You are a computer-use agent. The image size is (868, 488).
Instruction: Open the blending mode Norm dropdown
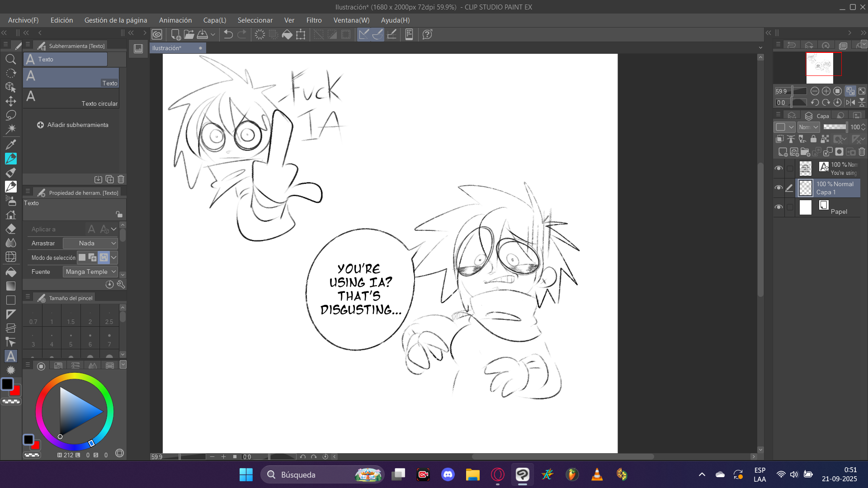[x=808, y=127]
